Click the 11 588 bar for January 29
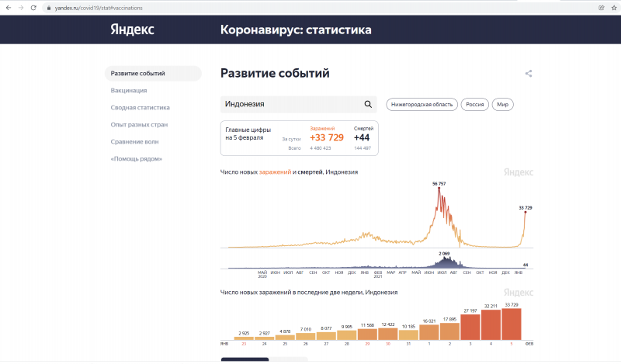This screenshot has width=621, height=364. [367, 335]
